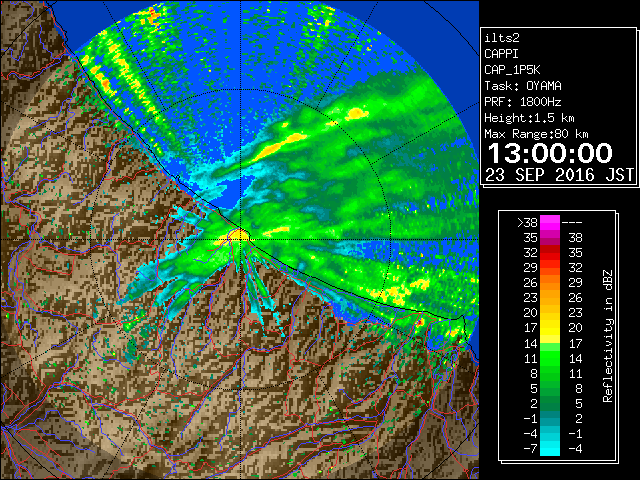Screen dimensions: 640x480
Task: Click the 'PRF: 1800Hz' line
Action: (x=523, y=102)
